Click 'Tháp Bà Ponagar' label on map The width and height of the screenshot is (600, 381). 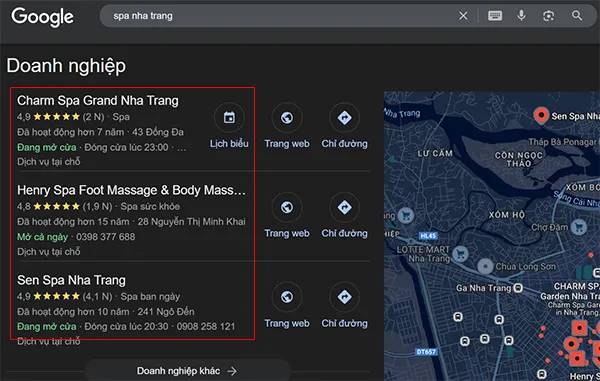562,142
